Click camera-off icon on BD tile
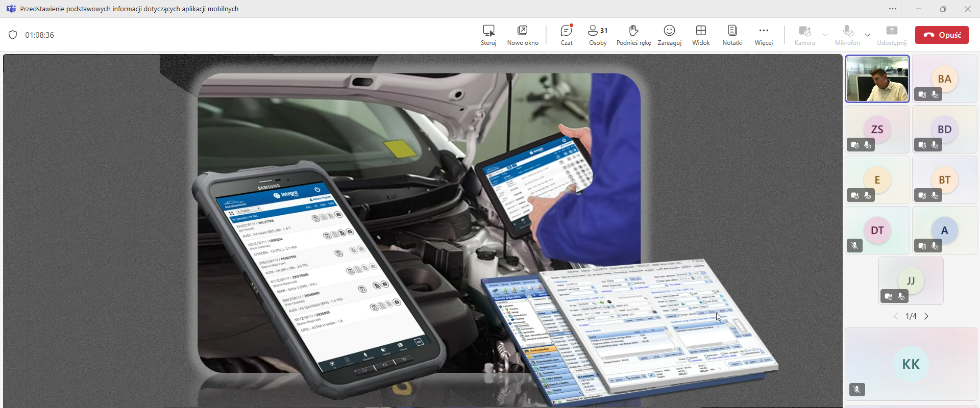Image resolution: width=980 pixels, height=408 pixels. click(922, 145)
